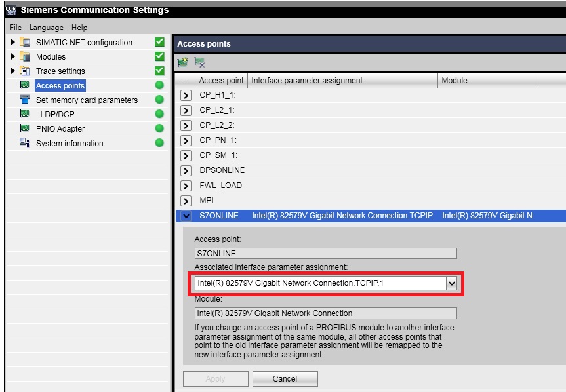Click the Module column header

[x=487, y=81]
